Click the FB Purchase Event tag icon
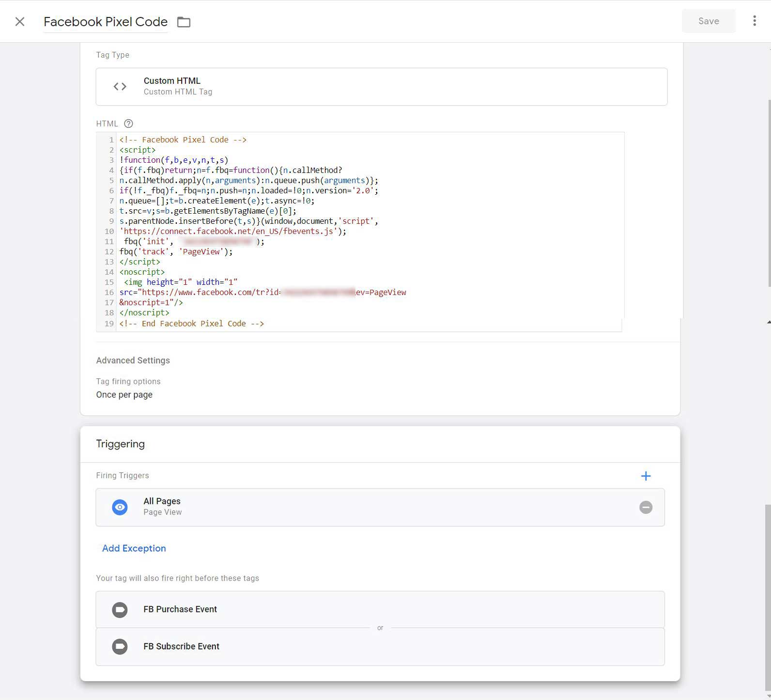The height and width of the screenshot is (700, 771). click(120, 609)
